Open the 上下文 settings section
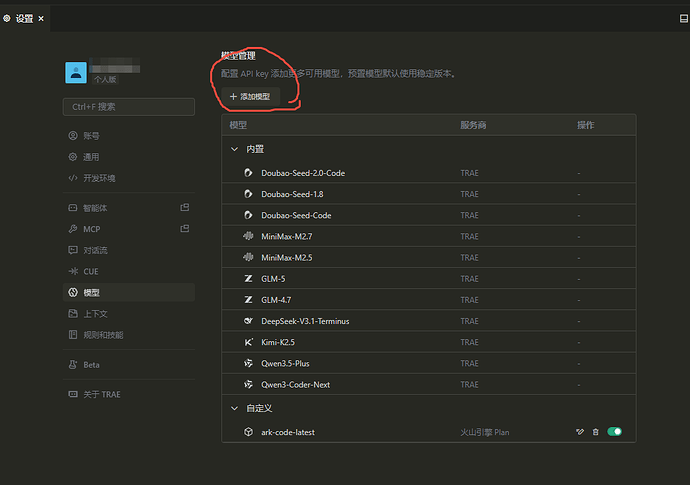The image size is (690, 485). 129,313
